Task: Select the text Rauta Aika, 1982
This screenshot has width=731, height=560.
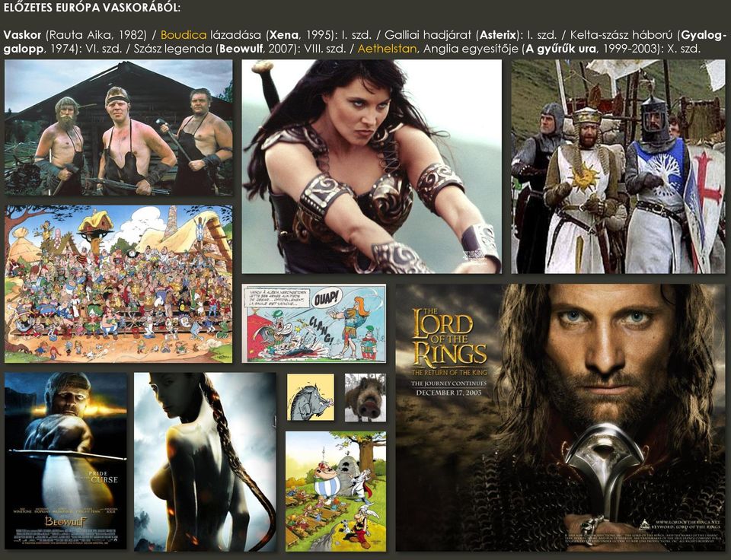Action: click(96, 35)
